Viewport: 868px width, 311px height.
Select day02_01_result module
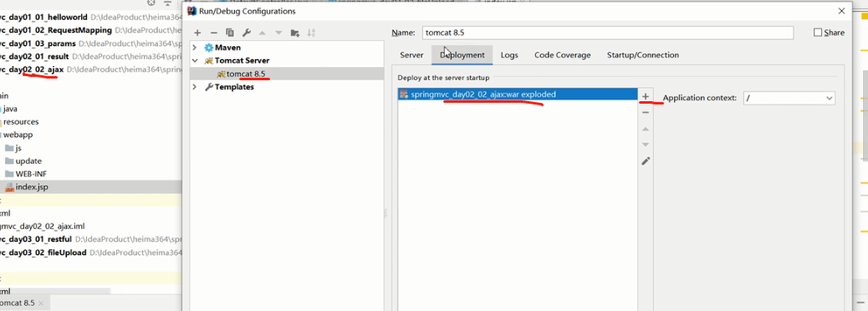(34, 57)
